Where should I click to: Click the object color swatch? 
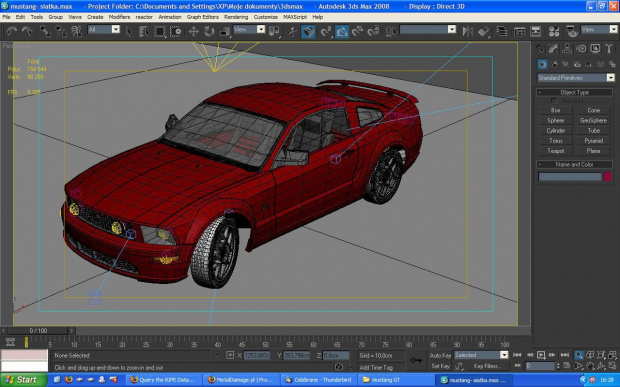(x=607, y=177)
